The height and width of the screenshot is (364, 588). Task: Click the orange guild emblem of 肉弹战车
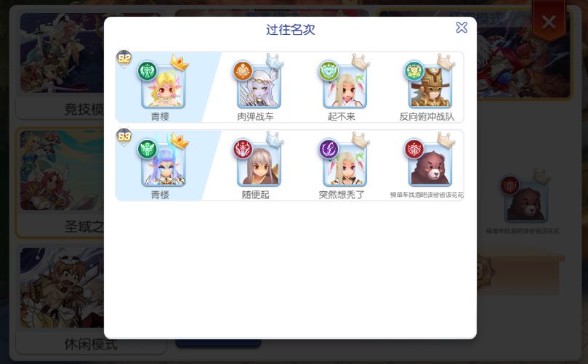[x=243, y=70]
